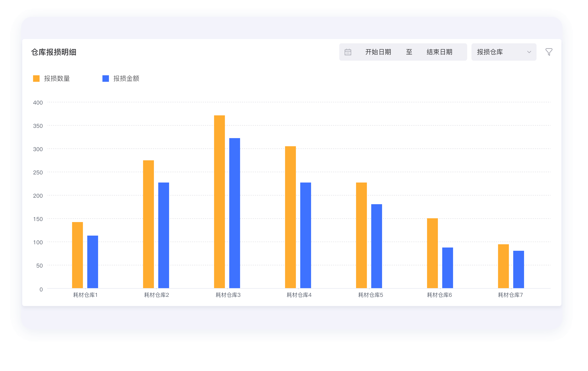Click the 至 separator in date range
Screen dimensions: 588x371
[x=409, y=52]
